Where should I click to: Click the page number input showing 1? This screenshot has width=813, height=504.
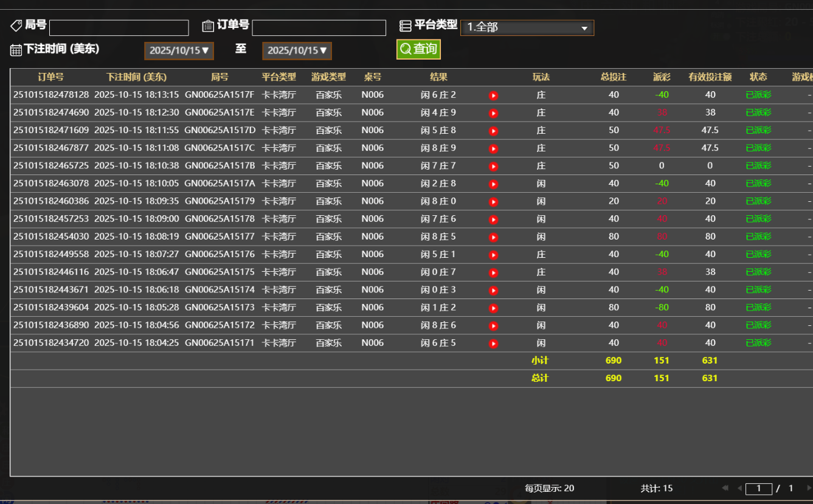pos(759,488)
